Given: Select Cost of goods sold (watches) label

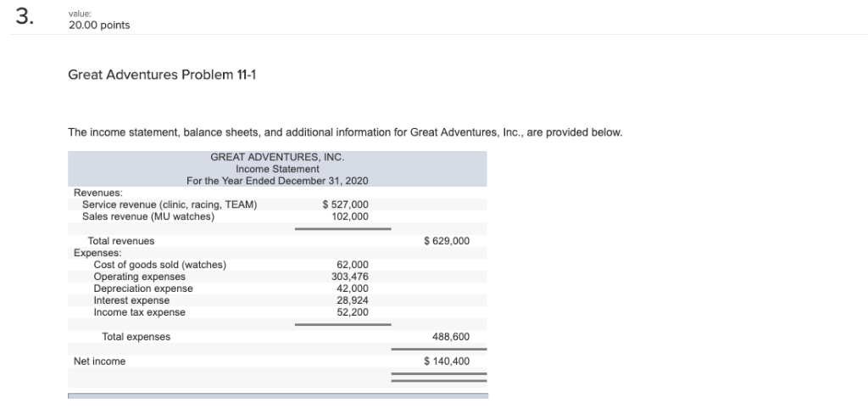Looking at the screenshot, I should click(160, 265).
